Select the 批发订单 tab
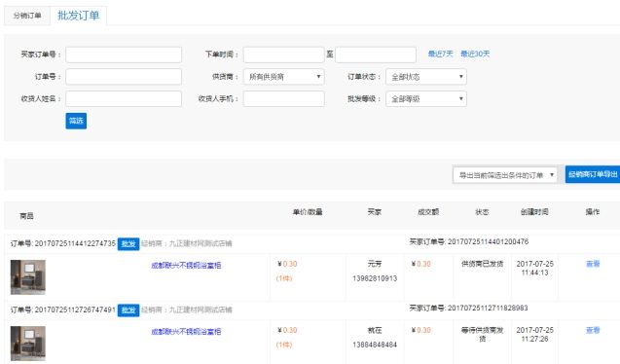 coord(78,16)
